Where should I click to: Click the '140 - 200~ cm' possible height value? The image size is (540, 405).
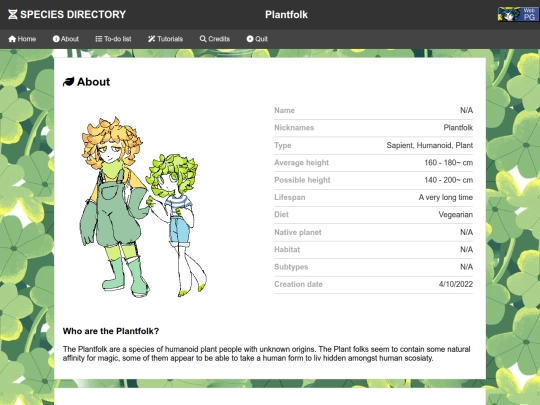[x=448, y=180]
